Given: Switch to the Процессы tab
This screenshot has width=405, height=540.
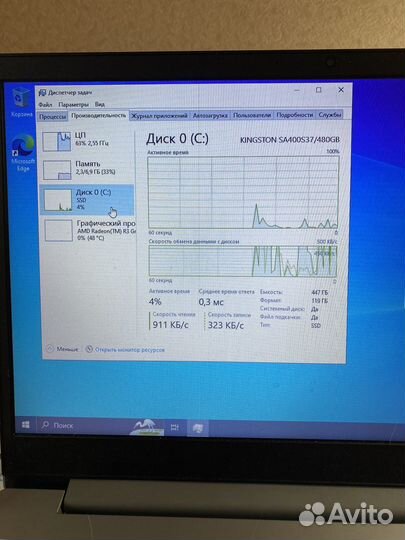Looking at the screenshot, I should (53, 116).
